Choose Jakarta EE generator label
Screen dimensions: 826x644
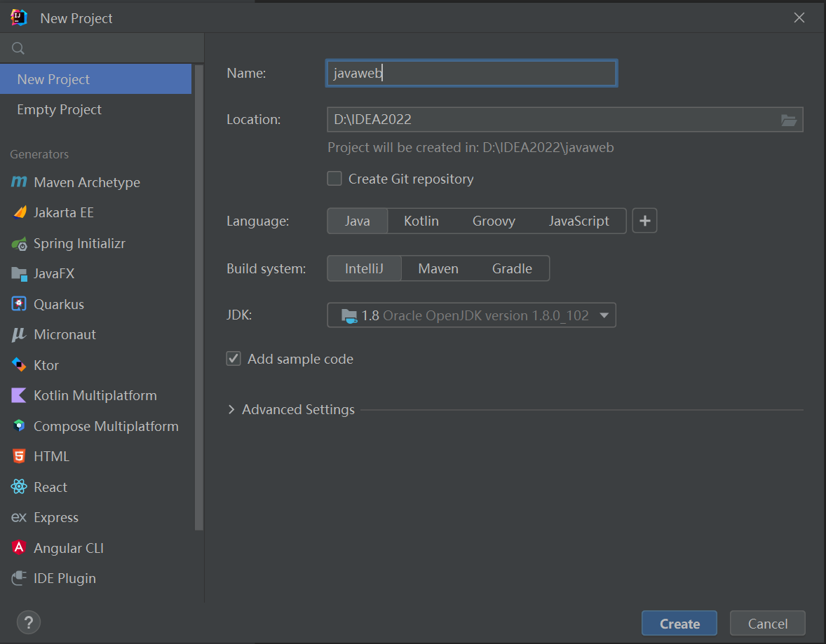click(x=64, y=213)
